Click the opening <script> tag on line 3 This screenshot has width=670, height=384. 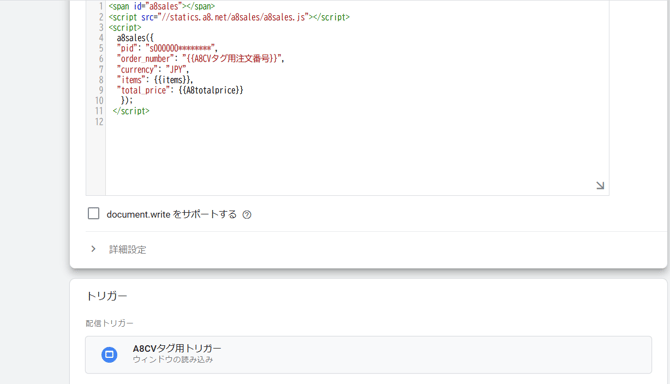click(125, 27)
